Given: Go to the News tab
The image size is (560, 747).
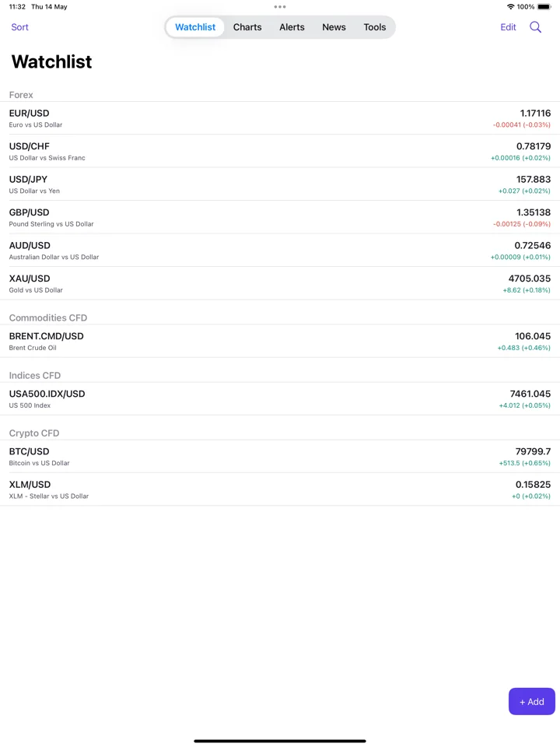Looking at the screenshot, I should (334, 27).
